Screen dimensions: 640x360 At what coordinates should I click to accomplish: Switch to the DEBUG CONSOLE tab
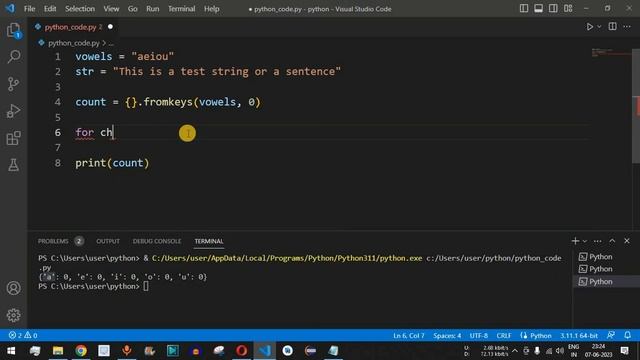pos(157,241)
